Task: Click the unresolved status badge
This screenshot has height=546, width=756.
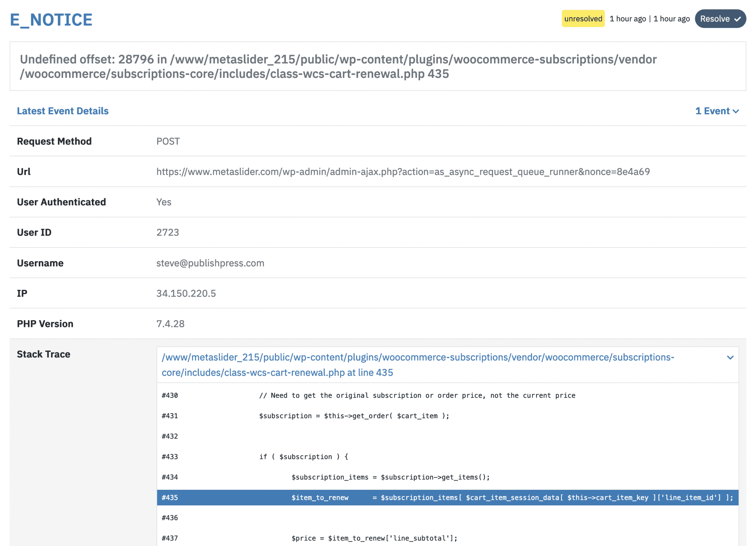Action: [583, 19]
